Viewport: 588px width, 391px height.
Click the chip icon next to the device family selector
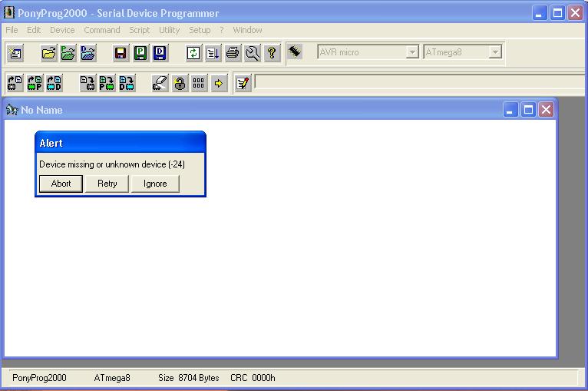pos(295,51)
